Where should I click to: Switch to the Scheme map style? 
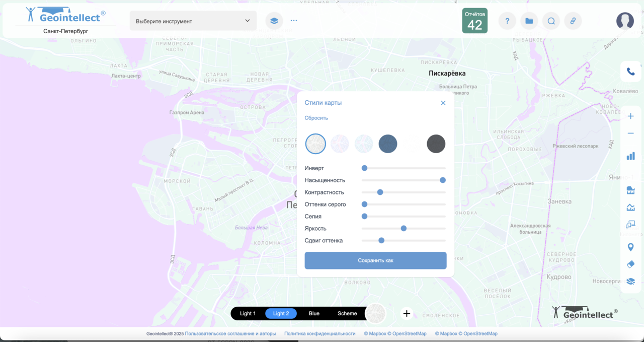click(x=347, y=313)
